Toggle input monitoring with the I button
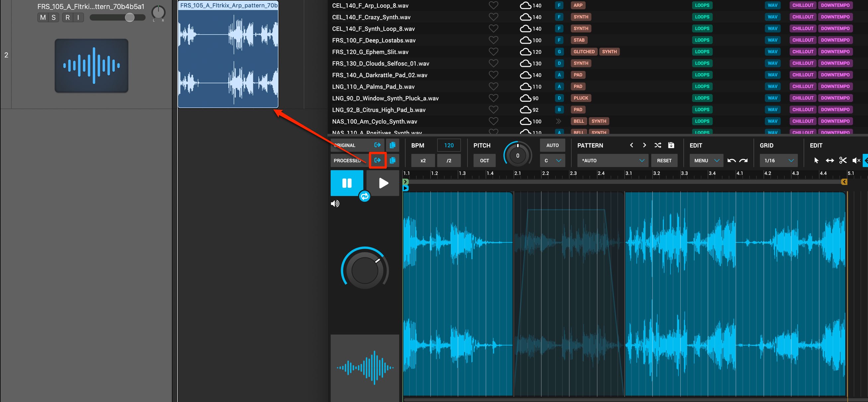The width and height of the screenshot is (868, 402). (78, 18)
